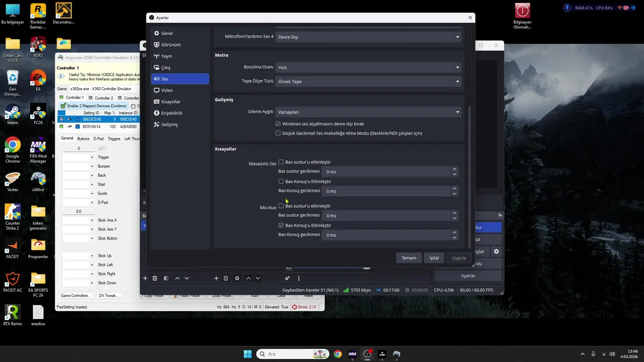
Task: Click Kaybedilen Kareler status text
Action: pos(310,290)
